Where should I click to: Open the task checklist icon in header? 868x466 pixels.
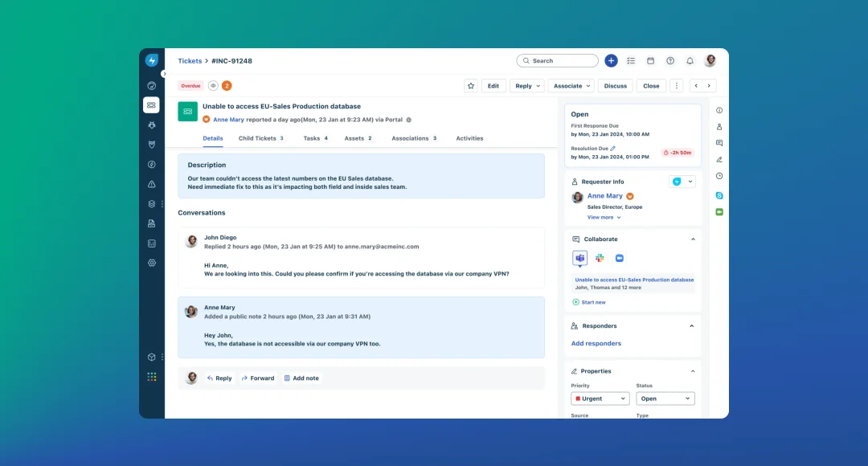[x=631, y=61]
